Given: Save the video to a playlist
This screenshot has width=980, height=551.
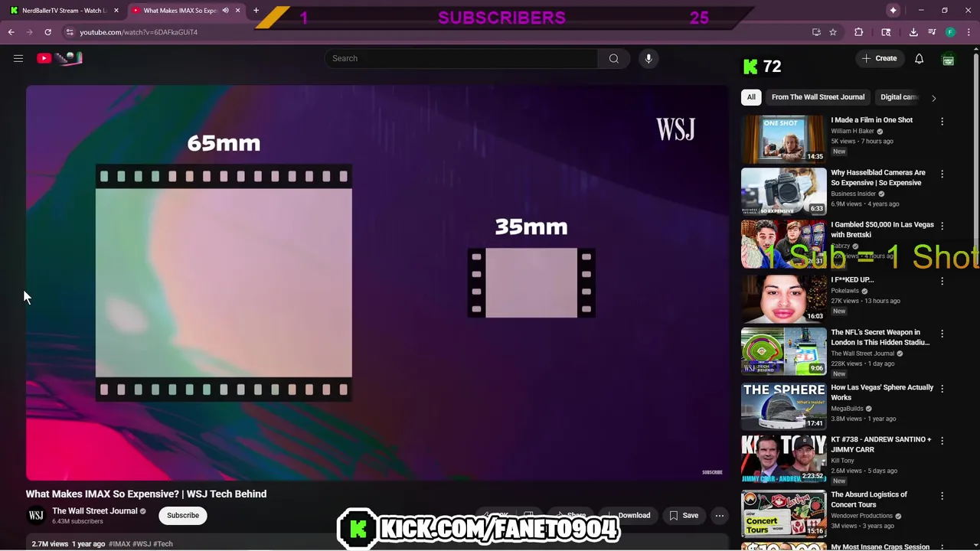Looking at the screenshot, I should click(684, 516).
